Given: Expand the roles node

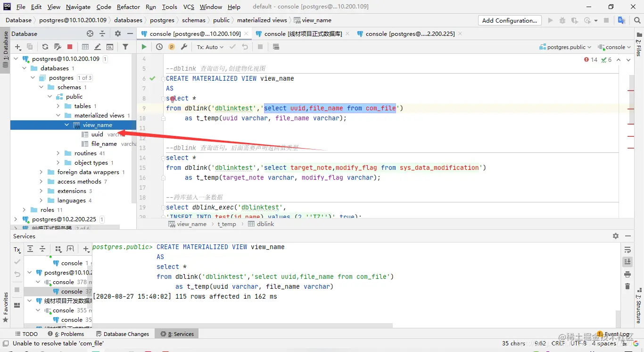Looking at the screenshot, I should (x=25, y=210).
